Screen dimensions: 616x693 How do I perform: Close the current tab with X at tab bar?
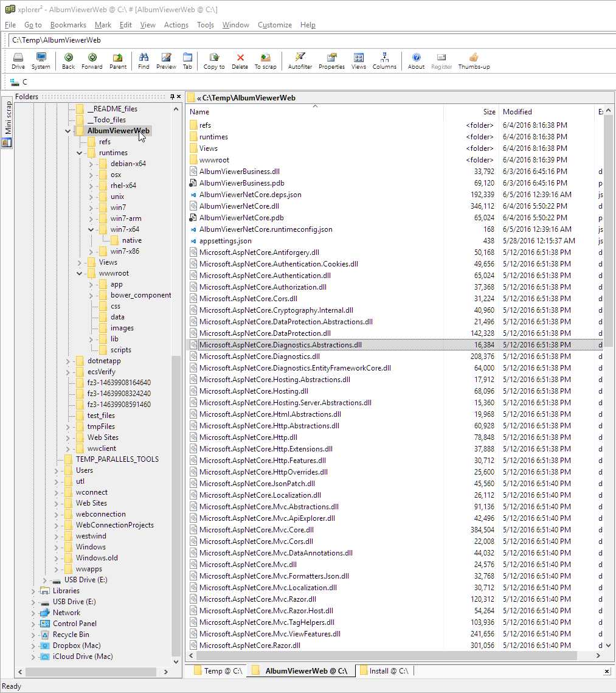coord(607,671)
